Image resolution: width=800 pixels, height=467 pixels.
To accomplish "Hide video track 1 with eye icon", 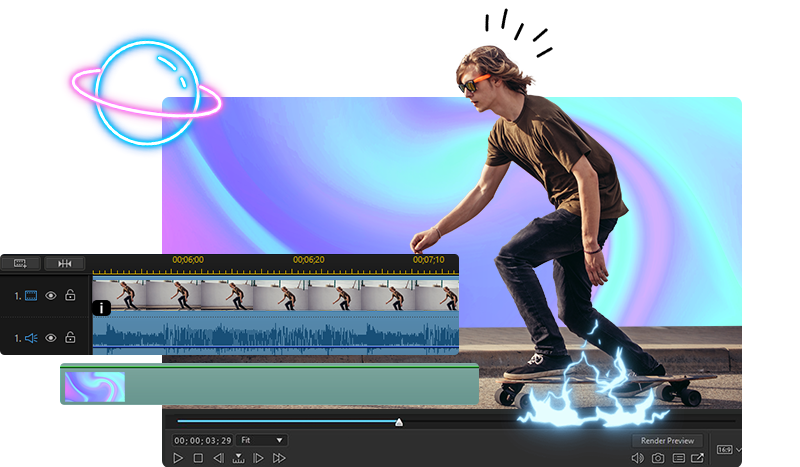I will [51, 296].
